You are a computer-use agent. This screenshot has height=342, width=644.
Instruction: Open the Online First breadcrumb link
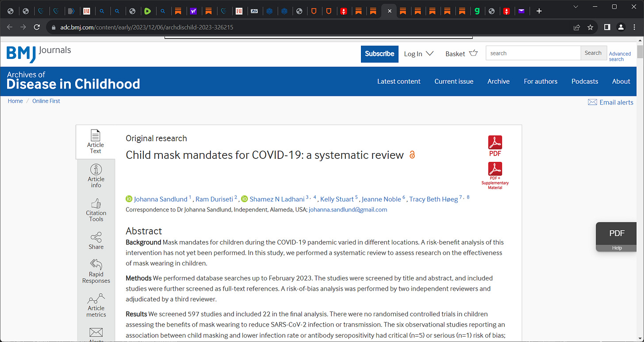pos(46,101)
